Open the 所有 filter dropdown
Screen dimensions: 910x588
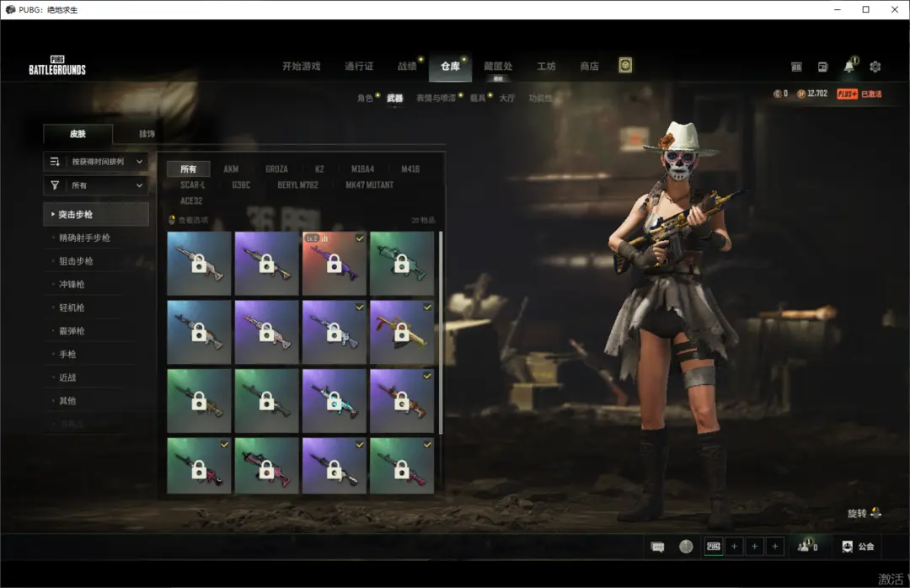[x=96, y=185]
